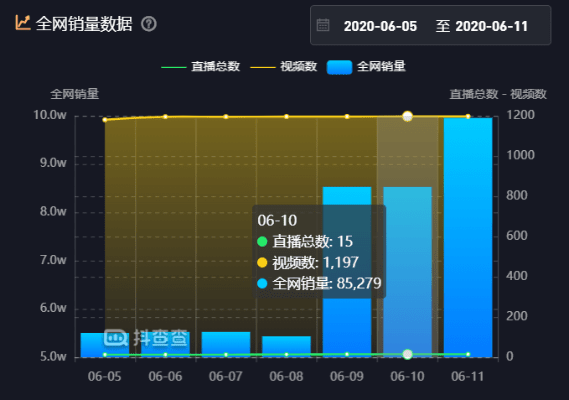Click green 直播总数 point on 06-10
The image size is (569, 400).
pos(408,354)
